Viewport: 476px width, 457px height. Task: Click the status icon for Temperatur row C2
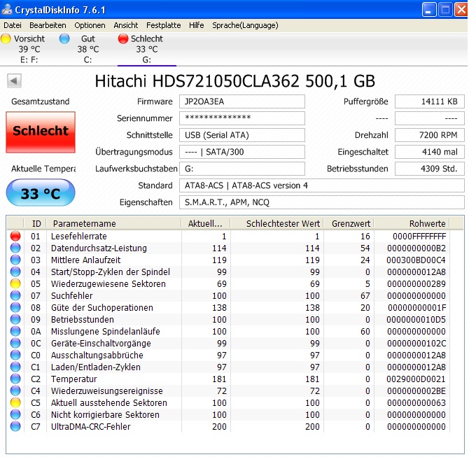click(15, 379)
